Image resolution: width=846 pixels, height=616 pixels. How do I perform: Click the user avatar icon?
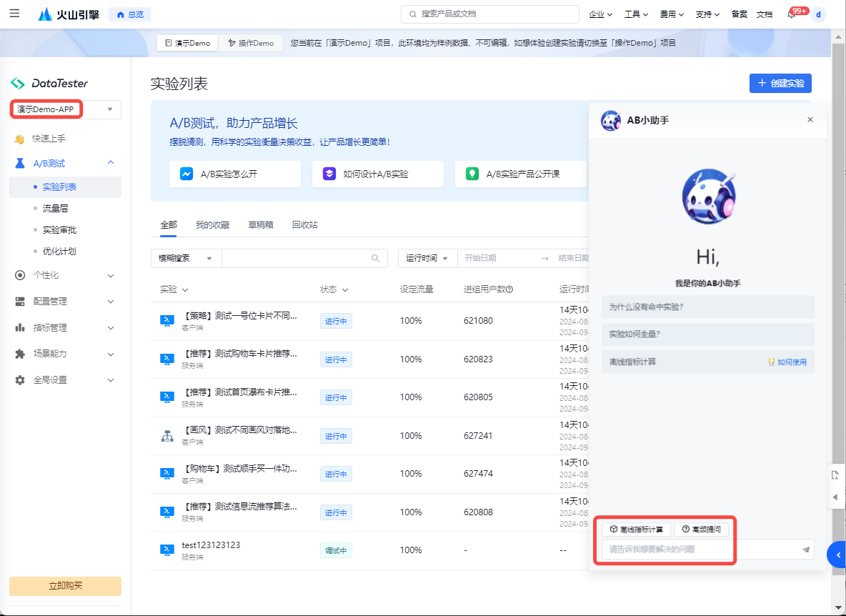[818, 14]
